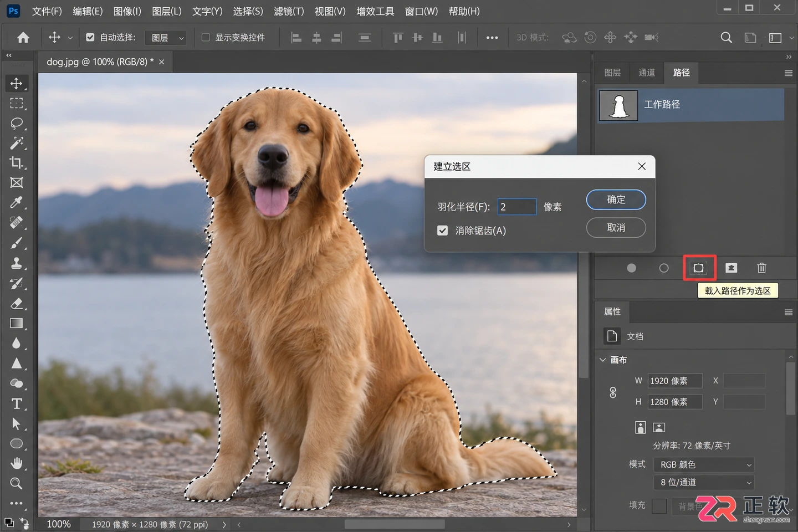Switch to the 图层 panel tab
This screenshot has height=532, width=798.
click(x=612, y=73)
